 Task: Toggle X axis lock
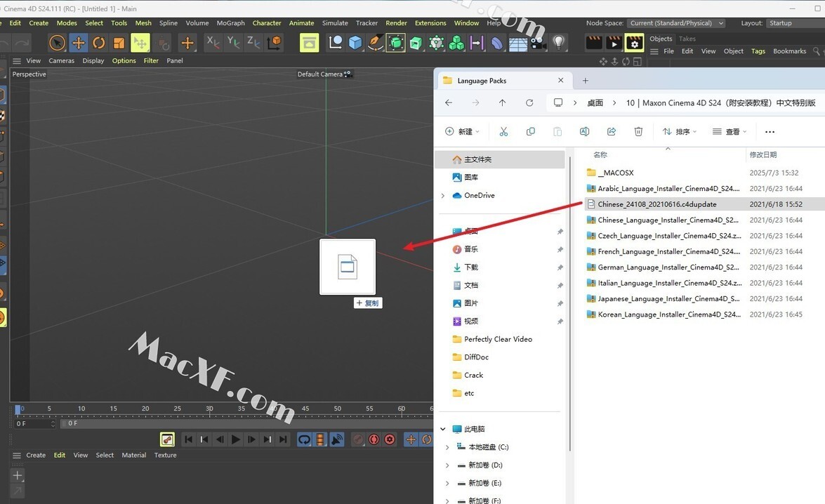[213, 42]
